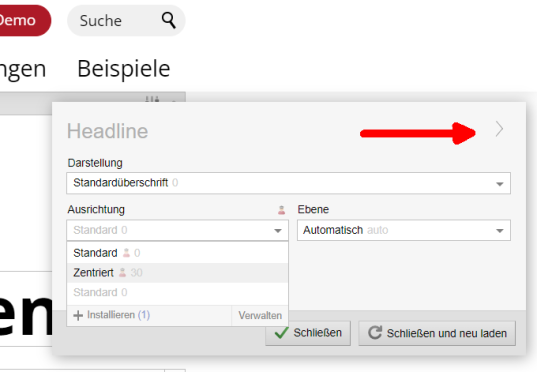The height and width of the screenshot is (372, 537).
Task: Open the Darstellung Standardüberschrift dropdown
Action: coord(288,183)
